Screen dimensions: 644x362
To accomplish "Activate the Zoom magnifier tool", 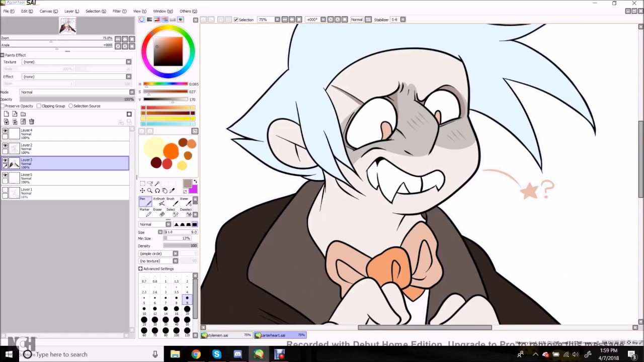I will tap(150, 191).
